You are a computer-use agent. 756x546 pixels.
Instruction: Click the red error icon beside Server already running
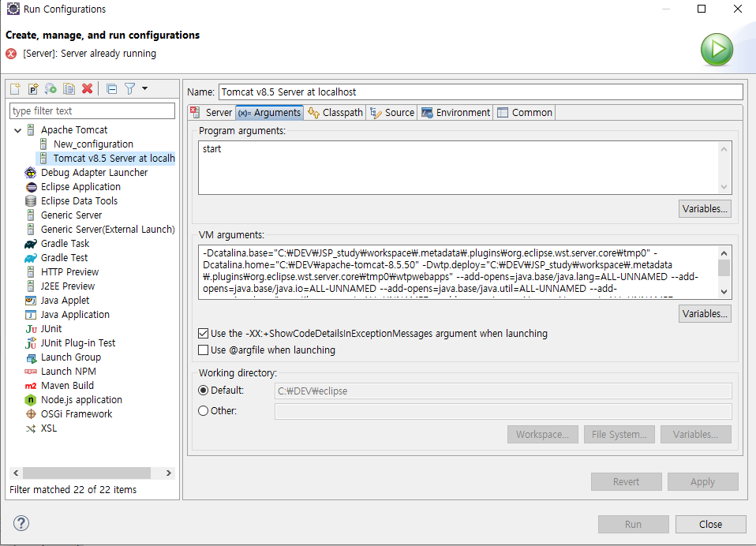11,54
